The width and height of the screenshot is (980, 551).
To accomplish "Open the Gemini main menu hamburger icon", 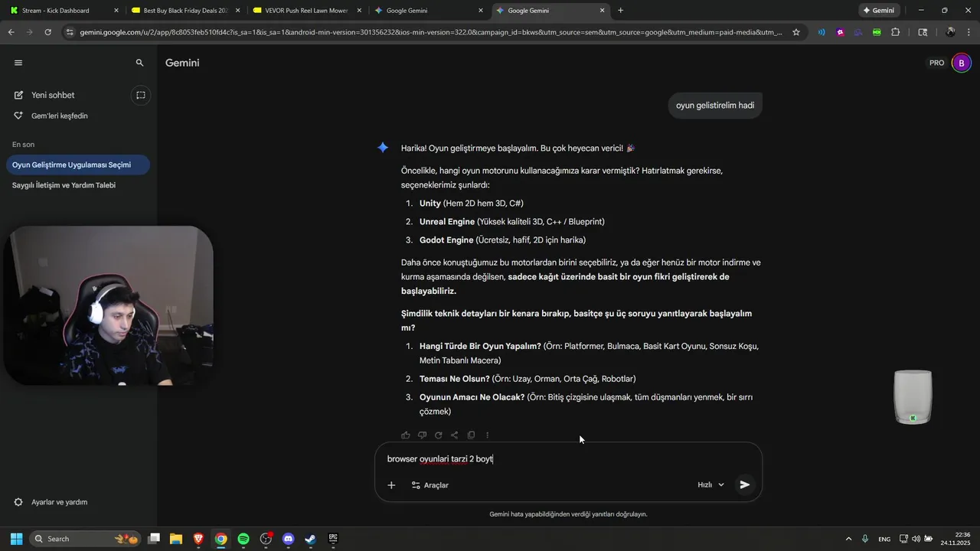I will click(18, 63).
